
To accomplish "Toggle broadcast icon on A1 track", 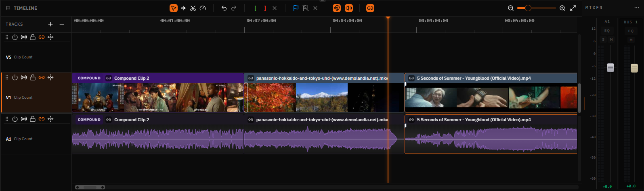I will click(24, 119).
